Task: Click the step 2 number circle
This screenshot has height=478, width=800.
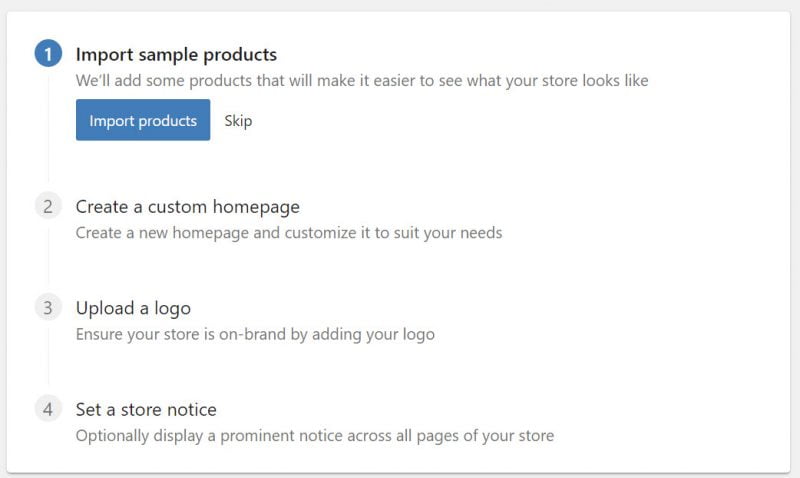Action: [48, 207]
